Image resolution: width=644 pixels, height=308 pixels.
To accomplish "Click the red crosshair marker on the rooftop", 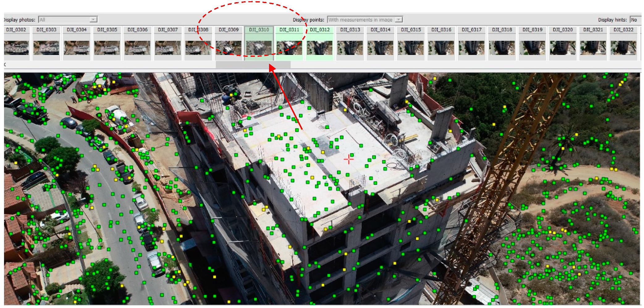I will (x=348, y=159).
